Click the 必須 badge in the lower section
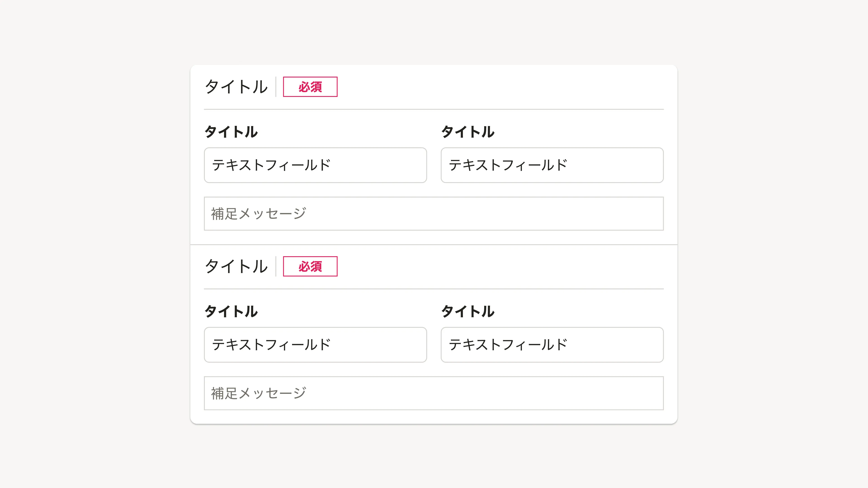 310,266
